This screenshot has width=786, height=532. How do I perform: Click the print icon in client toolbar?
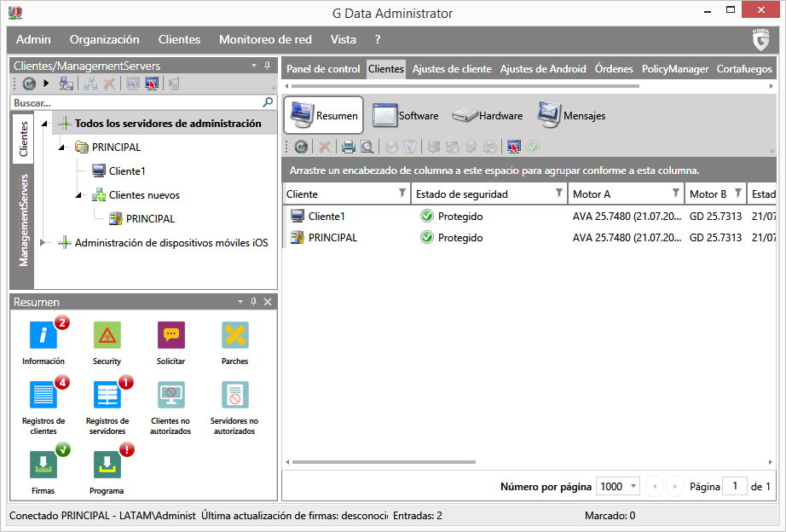click(x=348, y=147)
